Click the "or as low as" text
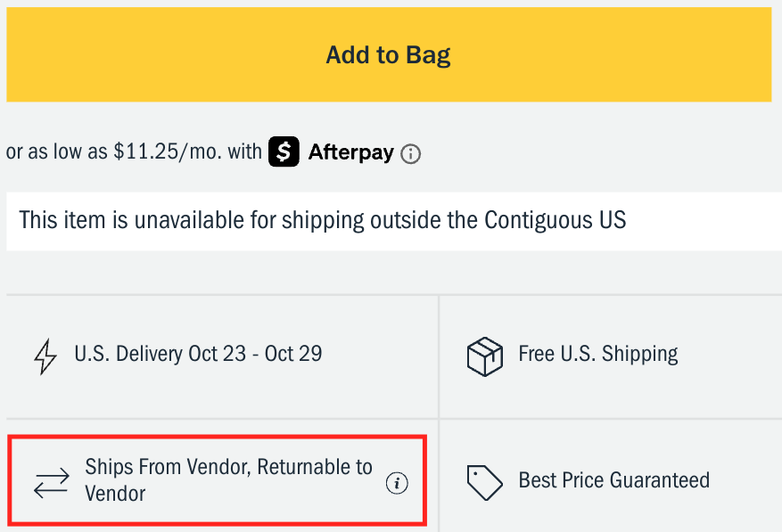This screenshot has width=782, height=532. pos(57,152)
